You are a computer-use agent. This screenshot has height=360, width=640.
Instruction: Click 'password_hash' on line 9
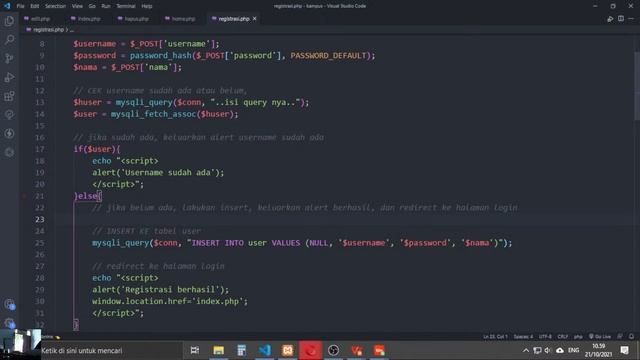tap(160, 56)
